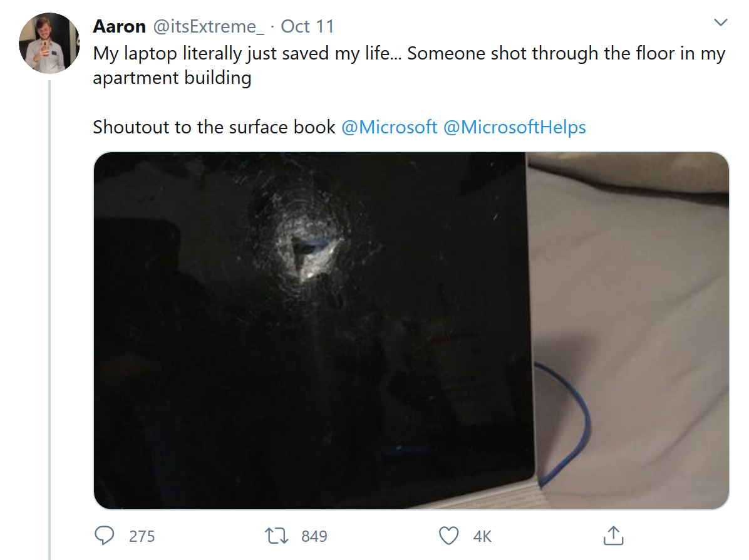Viewport: 749px width, 560px height.
Task: Click the words "apartment building" in tweet
Action: 172,78
